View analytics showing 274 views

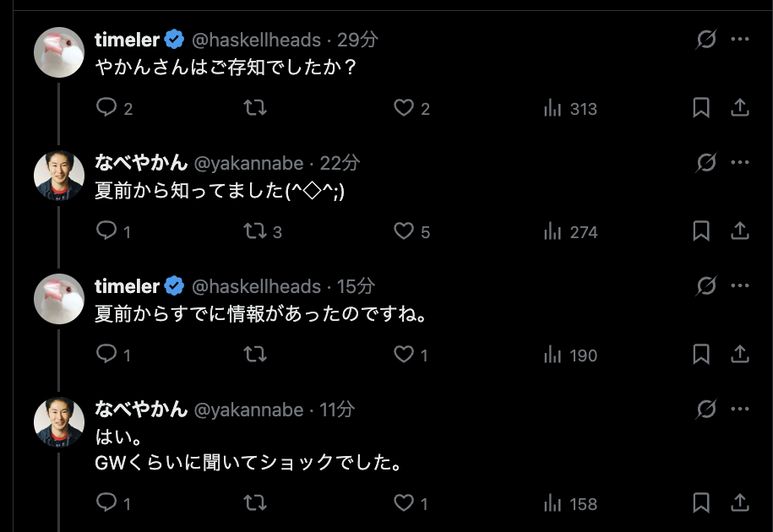tap(572, 231)
